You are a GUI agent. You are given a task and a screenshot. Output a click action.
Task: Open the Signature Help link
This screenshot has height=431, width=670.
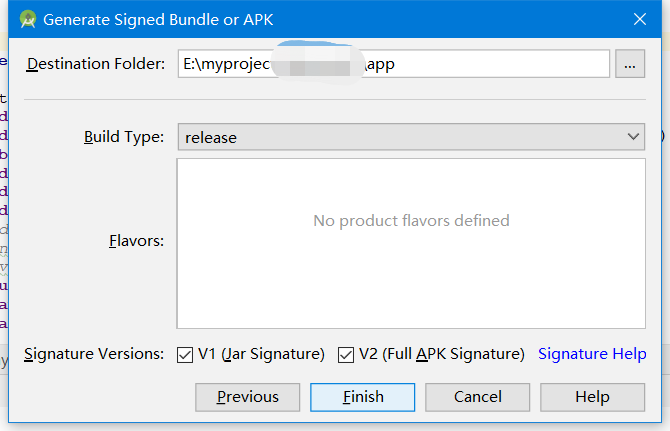[592, 354]
